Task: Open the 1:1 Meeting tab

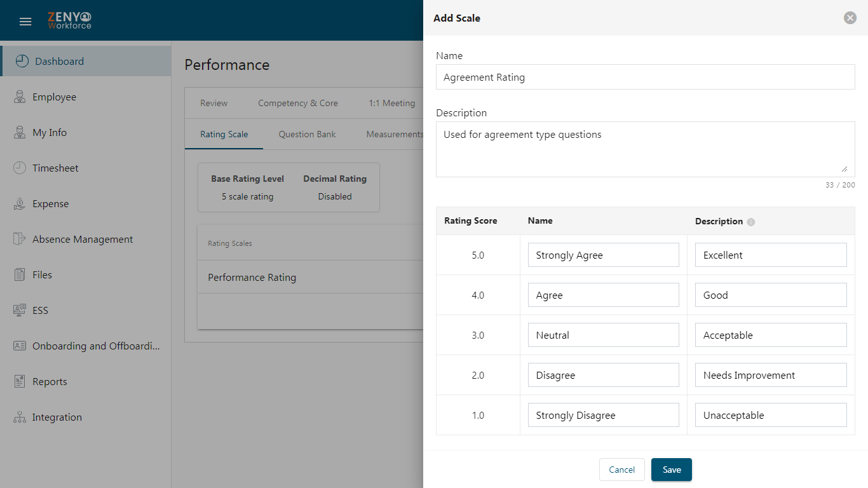Action: pyautogui.click(x=391, y=103)
